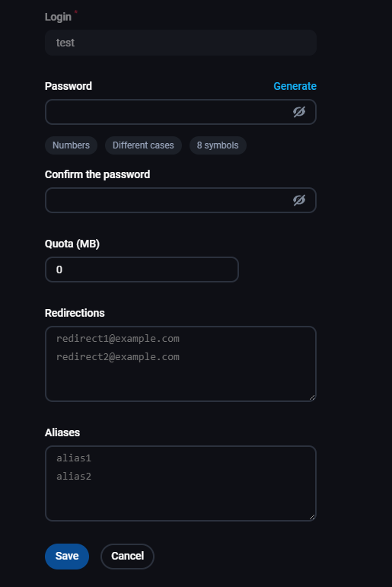Click the Password field label
The image size is (392, 587).
pyautogui.click(x=69, y=86)
